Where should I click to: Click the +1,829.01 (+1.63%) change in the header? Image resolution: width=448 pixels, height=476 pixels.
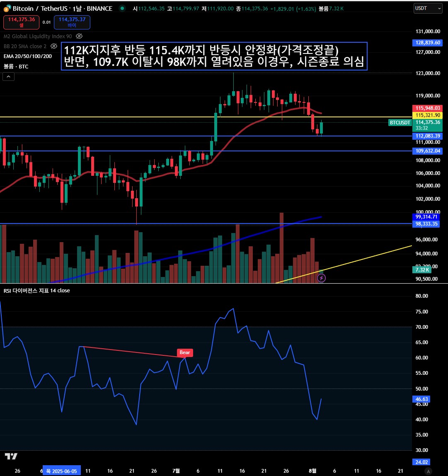click(293, 8)
